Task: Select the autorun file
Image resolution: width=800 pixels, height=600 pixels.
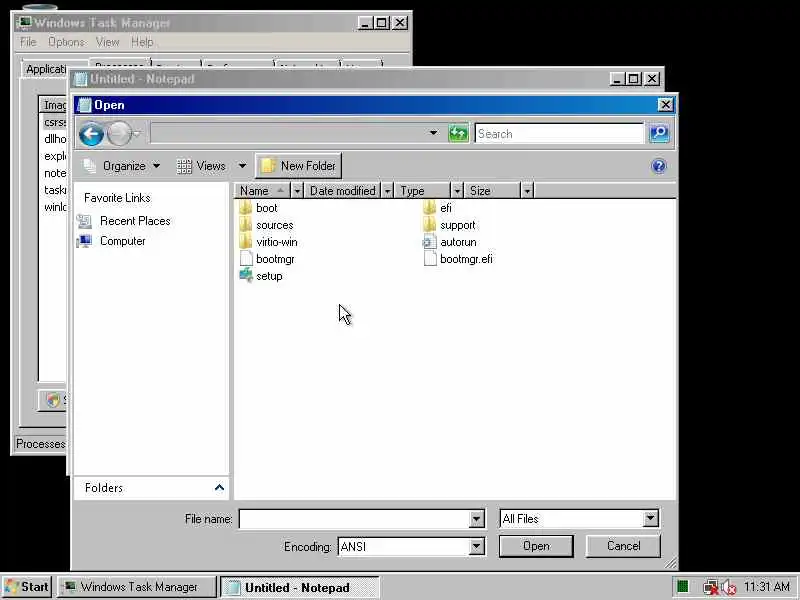Action: click(450, 242)
